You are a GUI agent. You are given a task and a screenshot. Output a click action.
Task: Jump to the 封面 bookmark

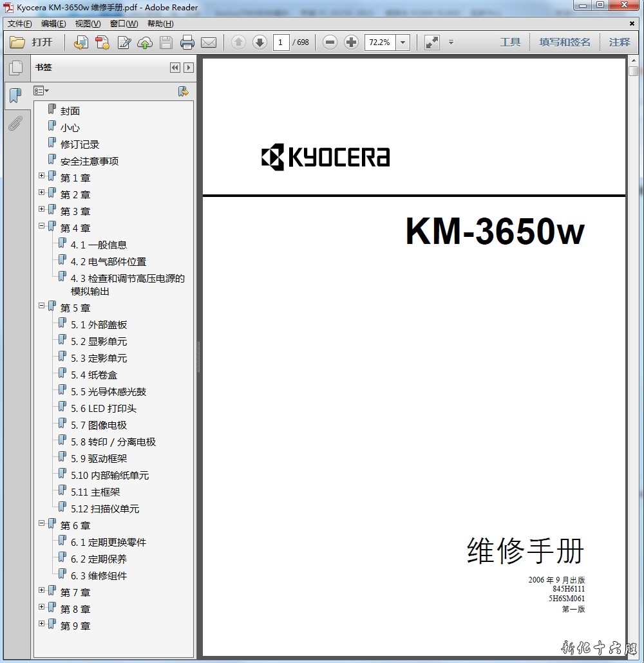(70, 111)
